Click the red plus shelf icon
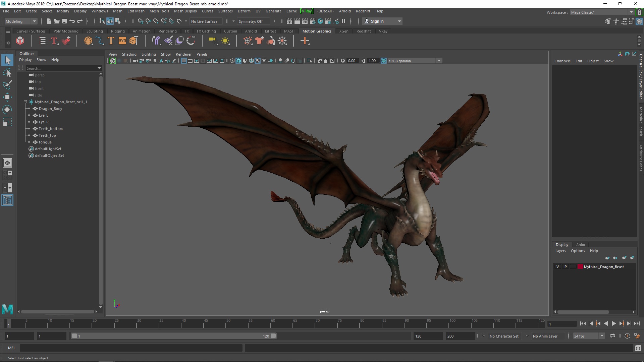The height and width of the screenshot is (362, 644). [305, 41]
